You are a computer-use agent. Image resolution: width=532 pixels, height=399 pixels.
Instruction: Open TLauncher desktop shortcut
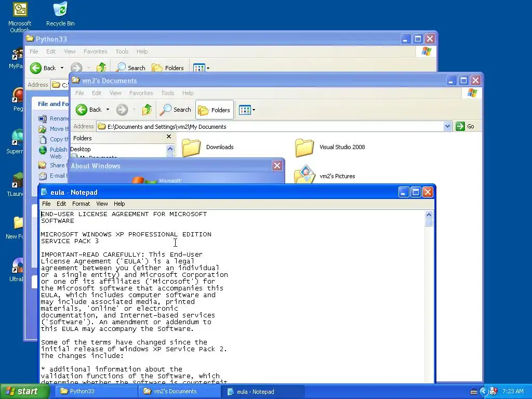click(16, 184)
